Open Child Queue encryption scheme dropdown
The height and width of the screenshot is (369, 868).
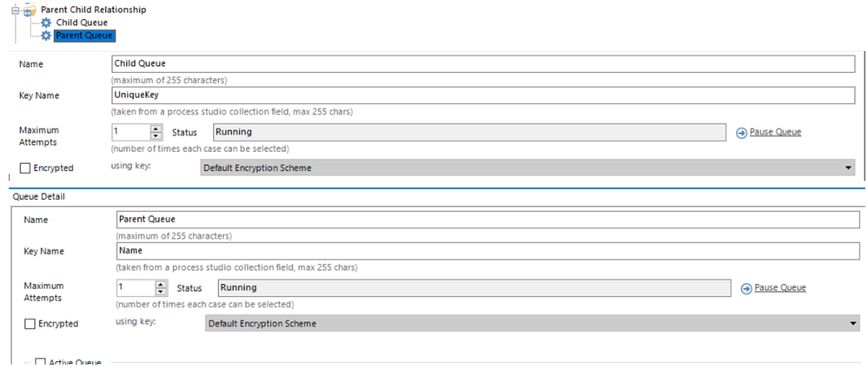click(x=527, y=168)
